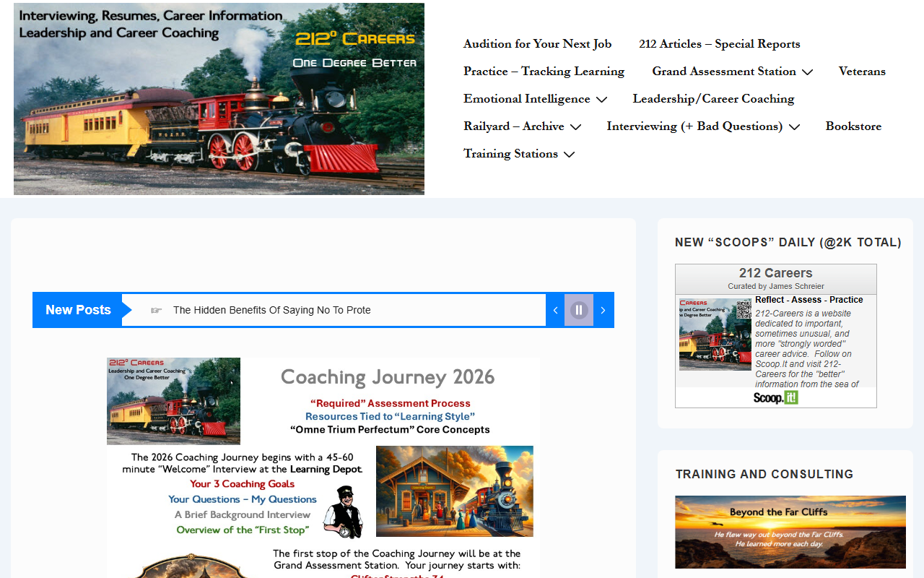924x578 pixels.
Task: Click the New "Scoops" Daily heading
Action: click(788, 243)
